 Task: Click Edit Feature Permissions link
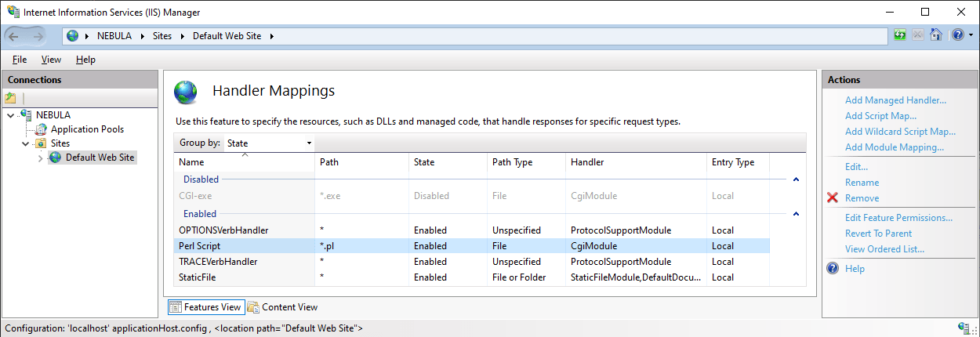898,218
